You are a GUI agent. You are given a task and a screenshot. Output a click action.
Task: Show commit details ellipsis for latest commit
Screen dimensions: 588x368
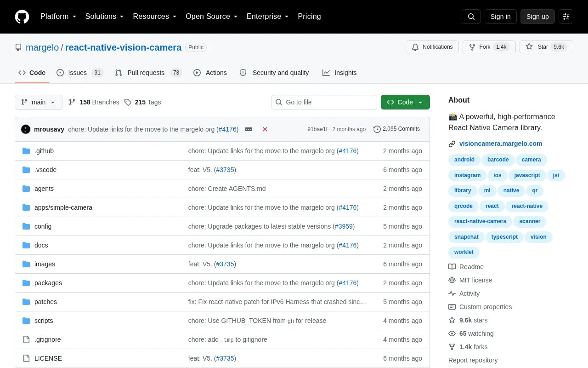249,129
